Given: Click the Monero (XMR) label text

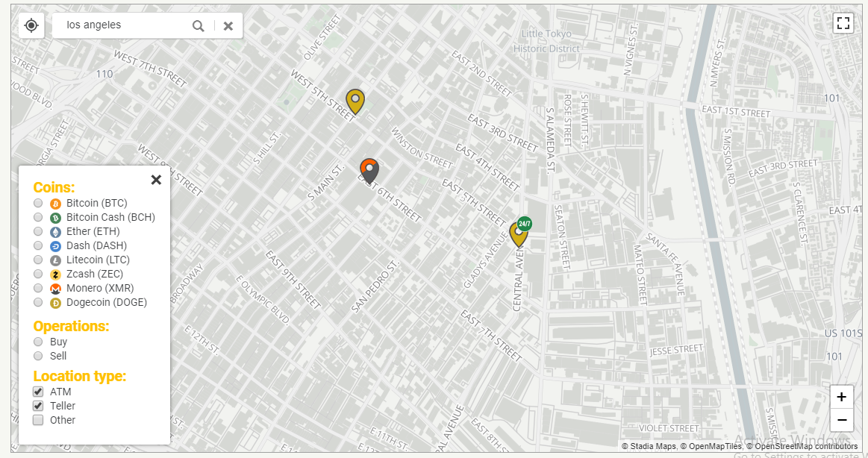Looking at the screenshot, I should tap(100, 288).
